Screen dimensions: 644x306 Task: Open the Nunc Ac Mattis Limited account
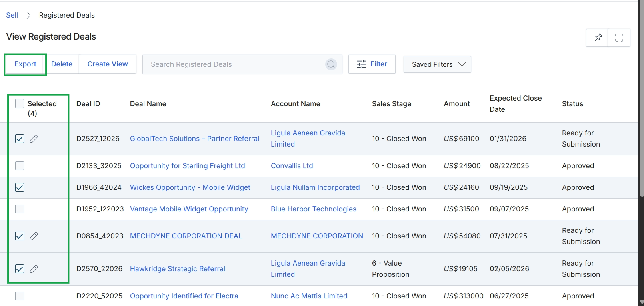pos(309,296)
